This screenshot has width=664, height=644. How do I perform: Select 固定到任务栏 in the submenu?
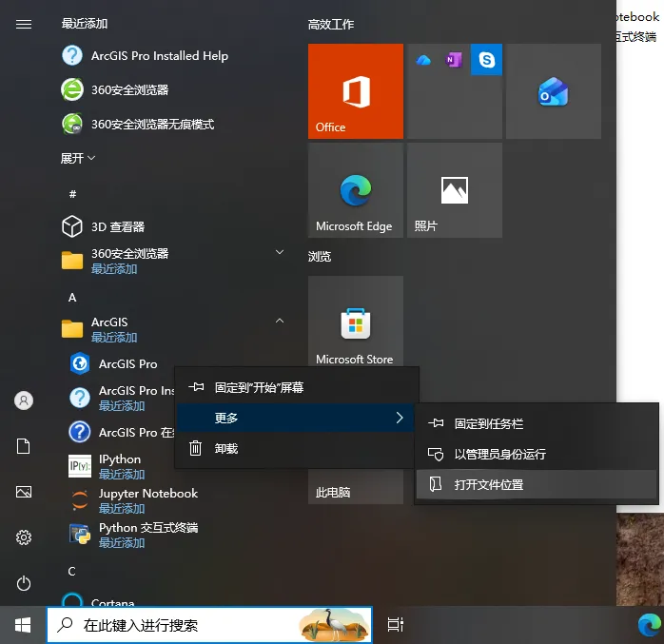click(x=537, y=424)
